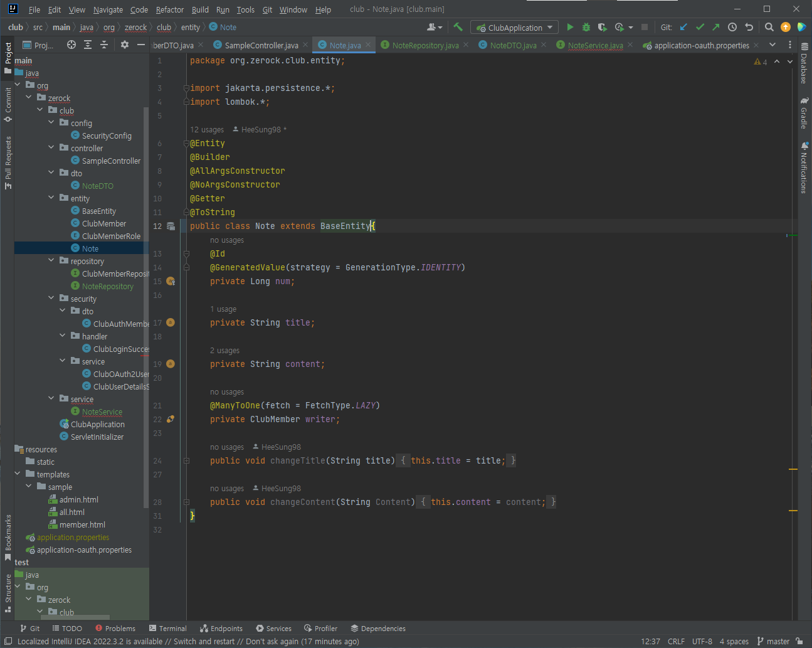Open Project panel gear options

[x=125, y=45]
